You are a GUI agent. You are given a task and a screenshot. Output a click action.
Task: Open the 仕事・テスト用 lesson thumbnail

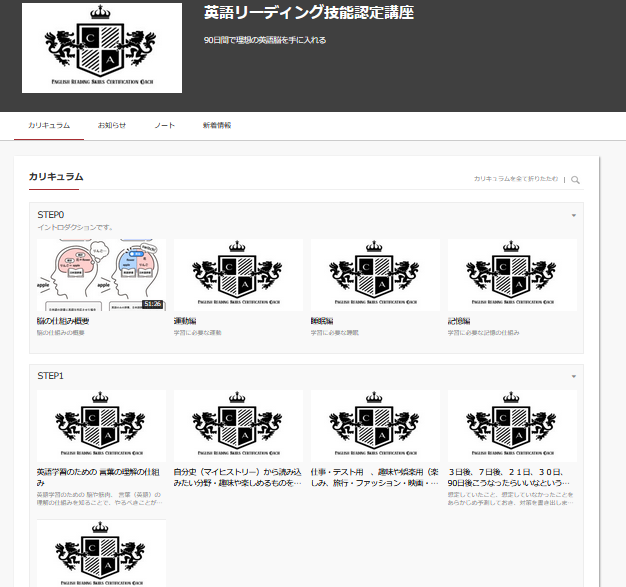point(375,425)
